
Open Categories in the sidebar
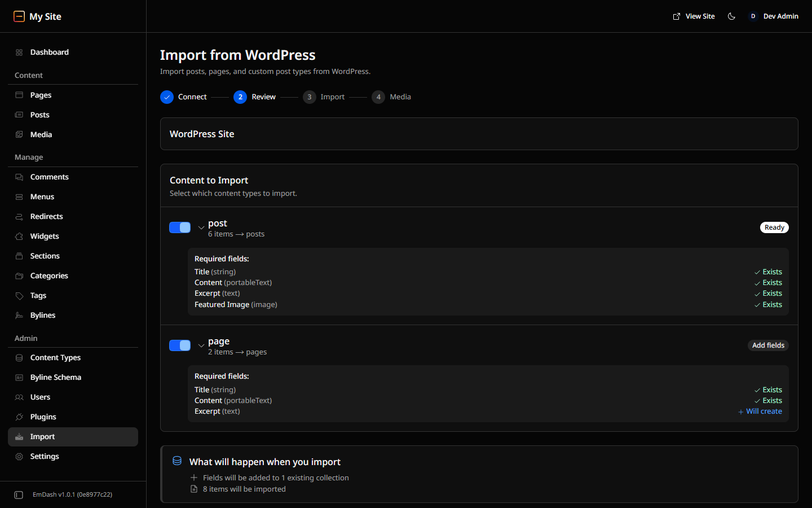point(73,276)
